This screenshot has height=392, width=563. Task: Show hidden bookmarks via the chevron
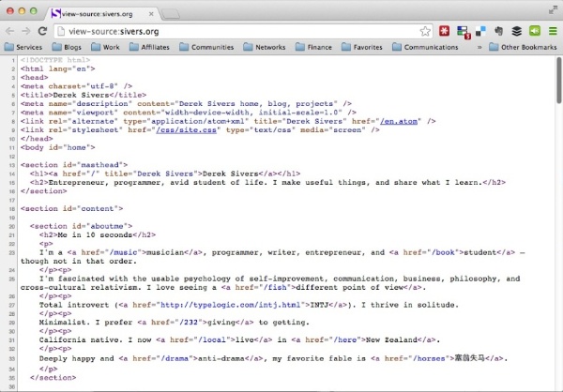[479, 47]
